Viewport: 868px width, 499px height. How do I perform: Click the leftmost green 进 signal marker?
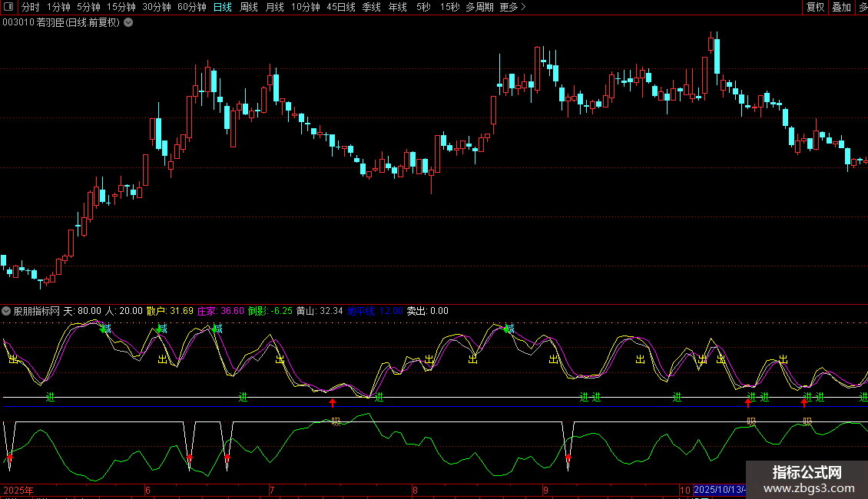pyautogui.click(x=51, y=397)
